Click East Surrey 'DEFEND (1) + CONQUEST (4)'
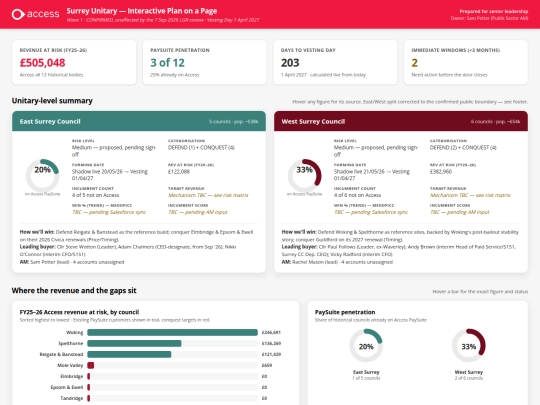The width and height of the screenshot is (540, 405). (x=201, y=147)
